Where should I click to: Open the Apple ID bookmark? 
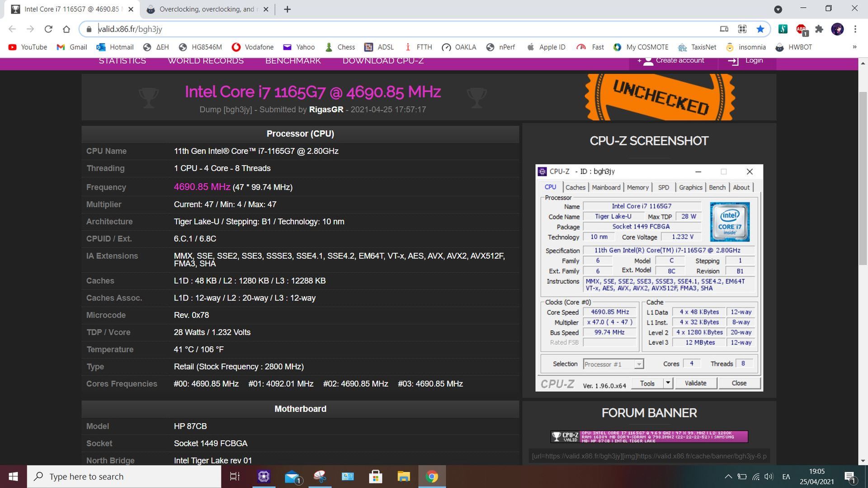coord(546,47)
